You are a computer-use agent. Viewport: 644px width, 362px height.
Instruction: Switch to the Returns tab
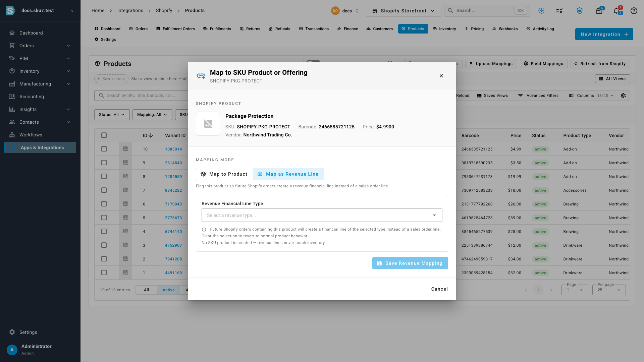[250, 29]
